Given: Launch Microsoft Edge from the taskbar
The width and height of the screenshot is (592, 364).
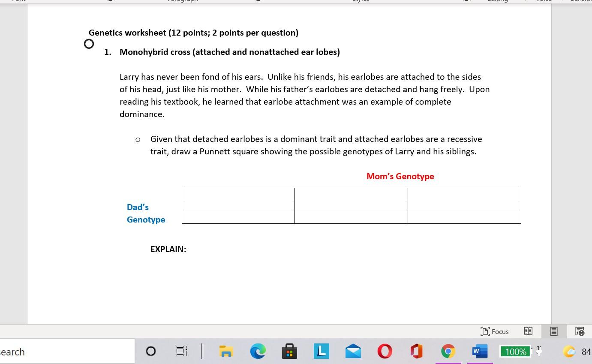Looking at the screenshot, I should tap(258, 352).
